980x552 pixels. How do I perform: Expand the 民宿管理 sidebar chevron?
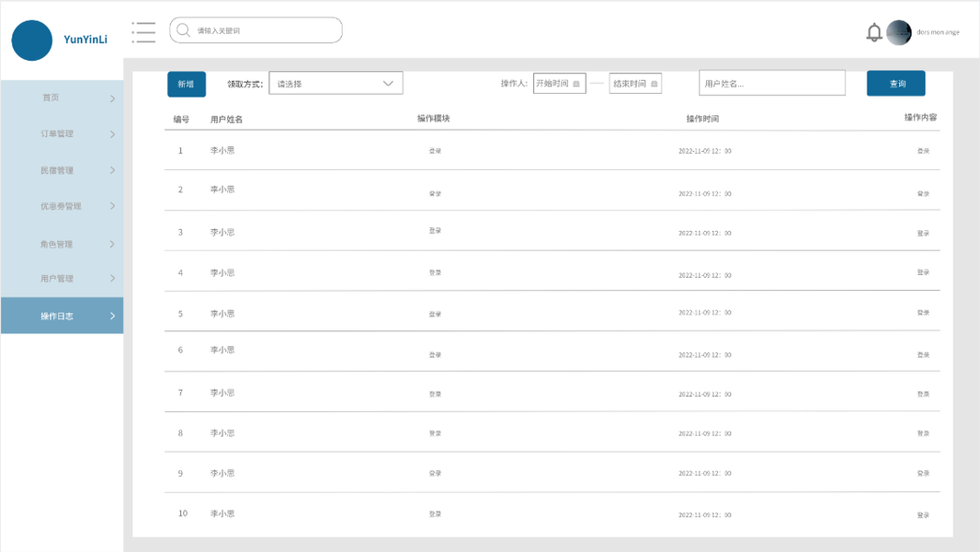click(x=113, y=170)
